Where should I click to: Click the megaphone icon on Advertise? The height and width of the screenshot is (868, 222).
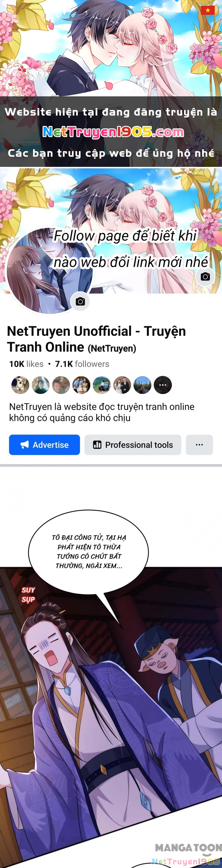(25, 445)
